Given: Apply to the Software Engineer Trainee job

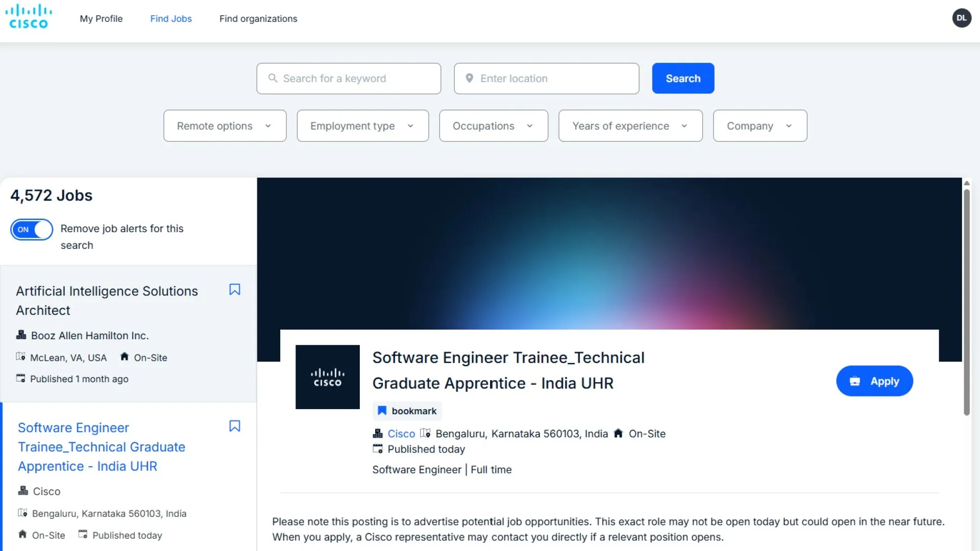Looking at the screenshot, I should [x=874, y=381].
